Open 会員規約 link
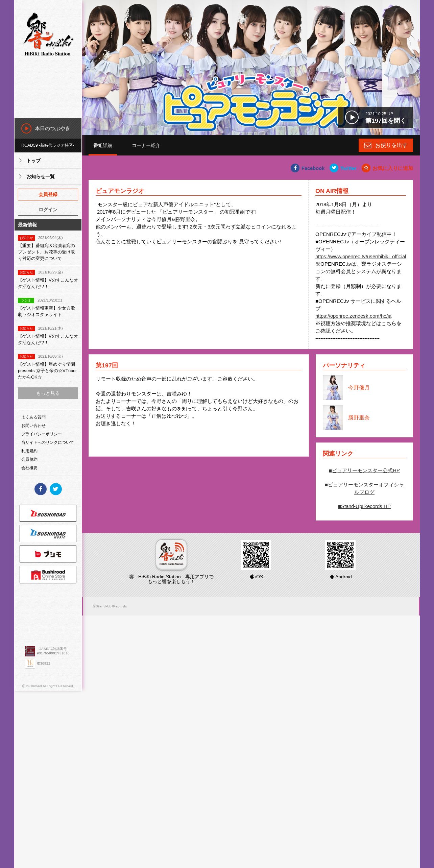The image size is (434, 868). click(29, 459)
